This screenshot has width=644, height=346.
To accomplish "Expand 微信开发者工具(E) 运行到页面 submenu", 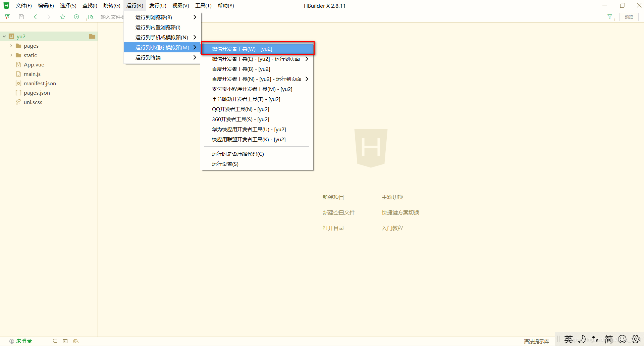I will (x=258, y=59).
